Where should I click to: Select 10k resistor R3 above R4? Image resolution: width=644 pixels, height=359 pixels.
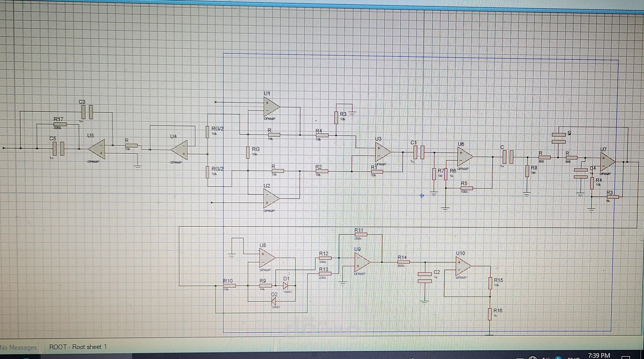pyautogui.click(x=336, y=118)
